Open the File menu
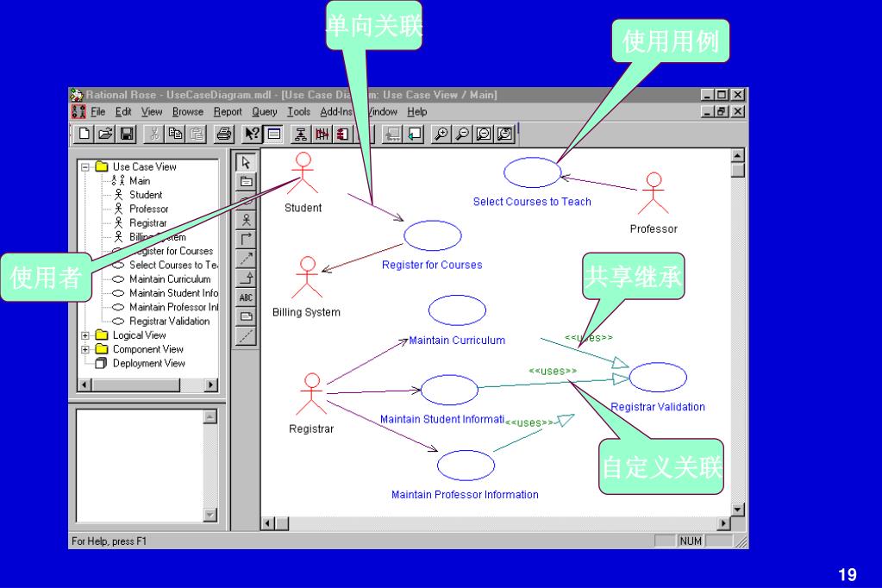This screenshot has height=588, width=882. click(98, 111)
